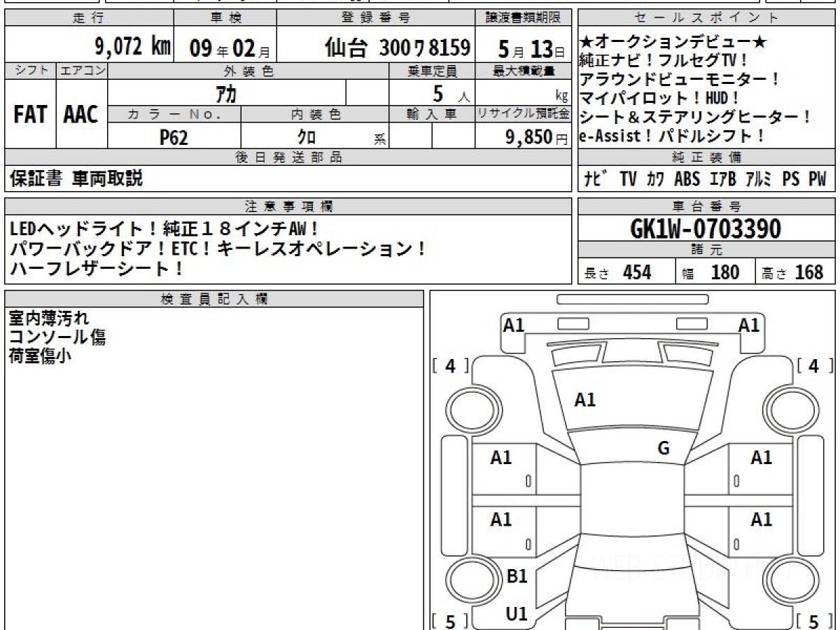
Task: Click the 車台番号 header
Action: coord(707,206)
